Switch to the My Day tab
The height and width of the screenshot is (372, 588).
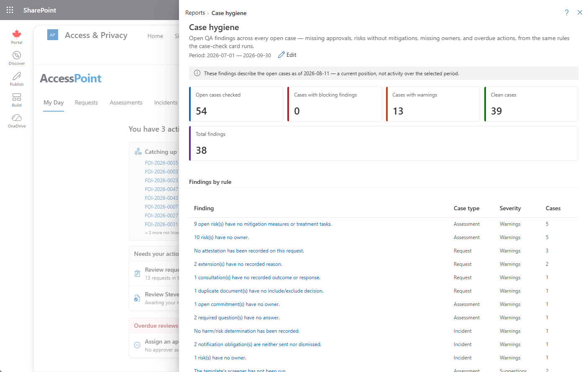click(54, 102)
